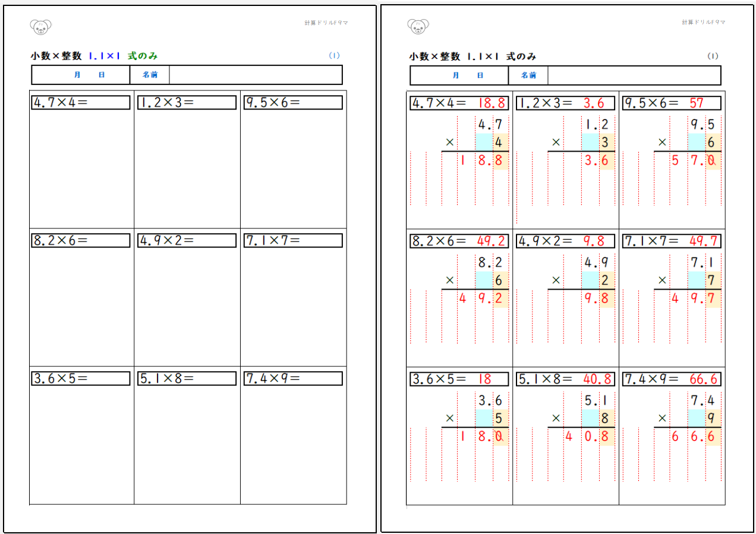This screenshot has height=534, width=756.
Task: Select the 5.1×8= problem box on the blank worksheet
Action: tap(187, 379)
